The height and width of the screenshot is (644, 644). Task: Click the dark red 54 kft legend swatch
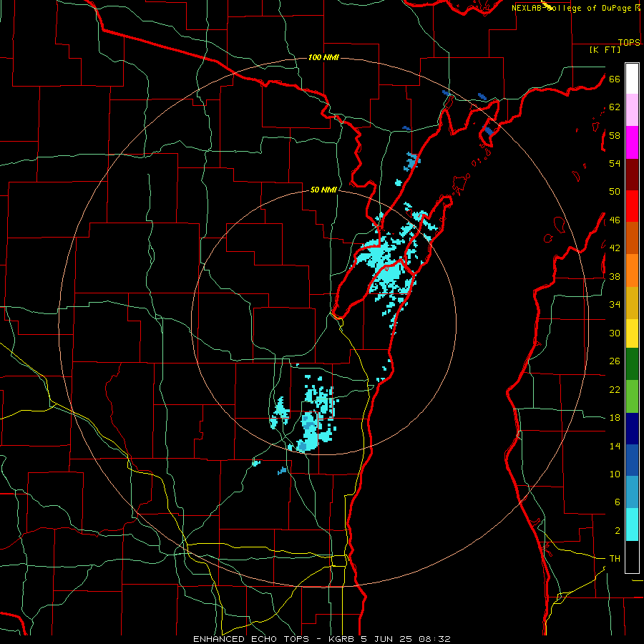click(632, 175)
